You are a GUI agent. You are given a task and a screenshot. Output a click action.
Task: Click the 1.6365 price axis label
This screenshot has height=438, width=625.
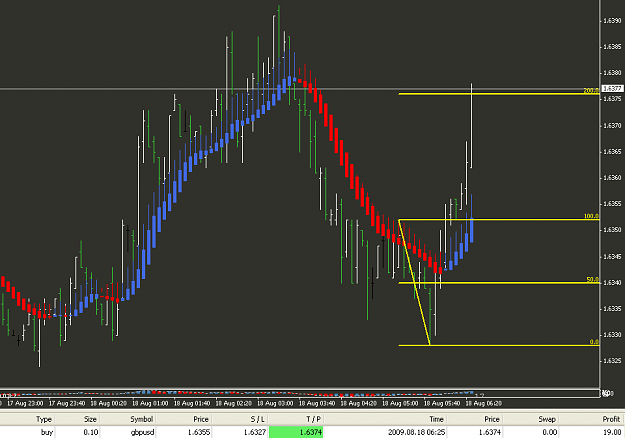click(x=612, y=152)
